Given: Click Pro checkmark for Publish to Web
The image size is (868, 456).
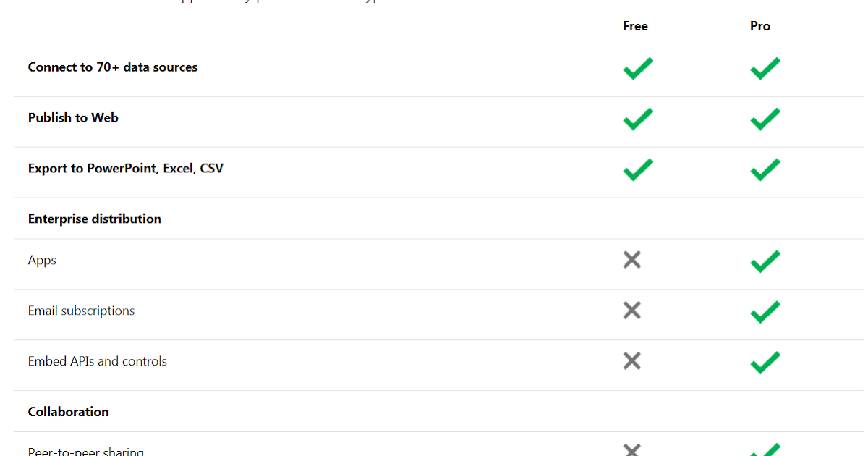Looking at the screenshot, I should [765, 119].
